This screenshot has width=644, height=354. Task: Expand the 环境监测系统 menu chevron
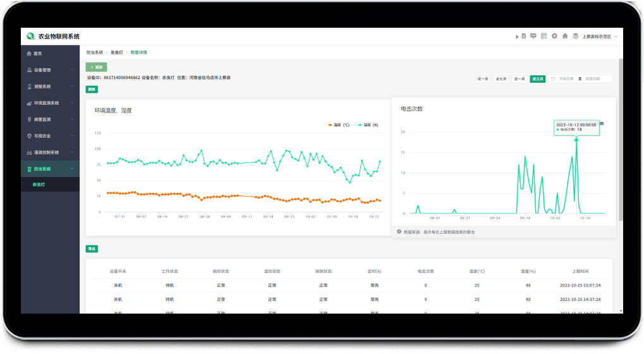coord(72,102)
